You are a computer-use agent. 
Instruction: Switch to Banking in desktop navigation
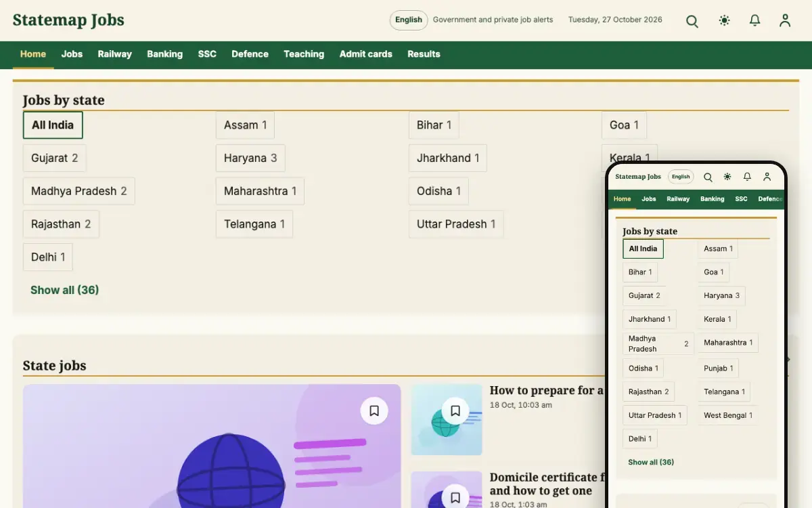pos(164,54)
